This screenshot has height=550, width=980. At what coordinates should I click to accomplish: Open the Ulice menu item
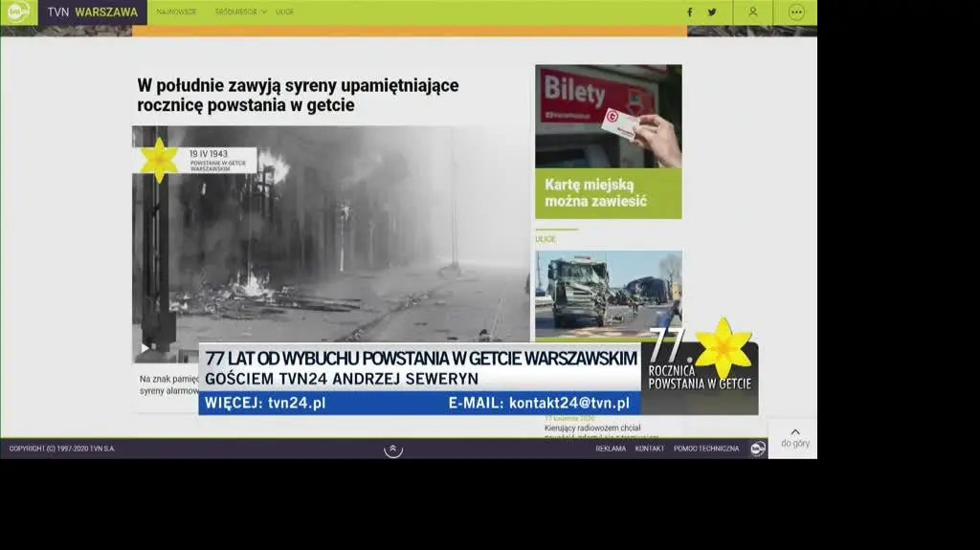coord(284,11)
